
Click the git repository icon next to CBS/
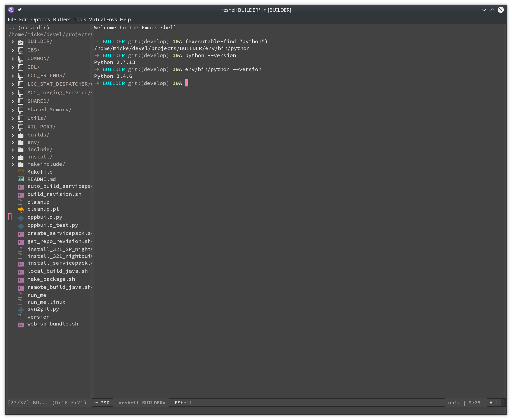point(21,50)
